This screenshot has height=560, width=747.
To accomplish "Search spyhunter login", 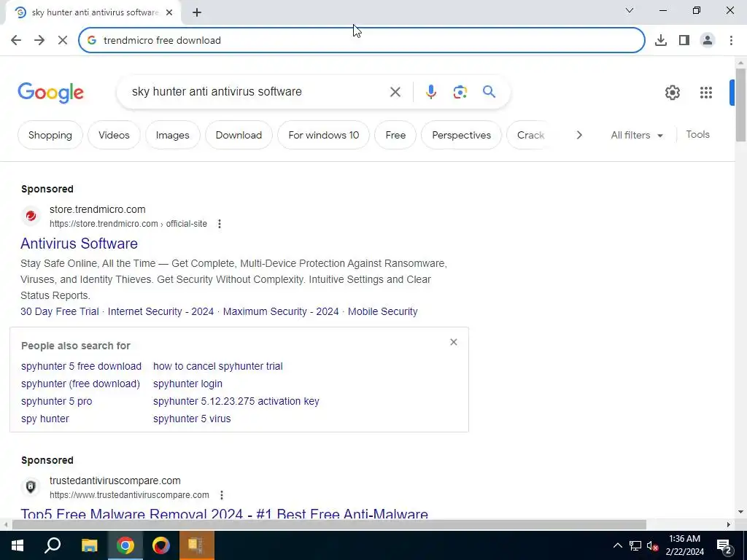I will (187, 384).
